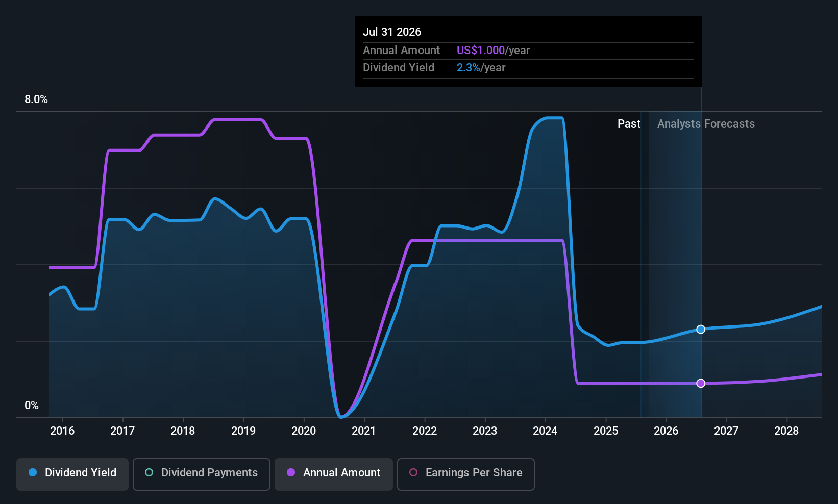This screenshot has height=504, width=838.
Task: Click the 8.0% y-axis label
Action: [x=36, y=99]
